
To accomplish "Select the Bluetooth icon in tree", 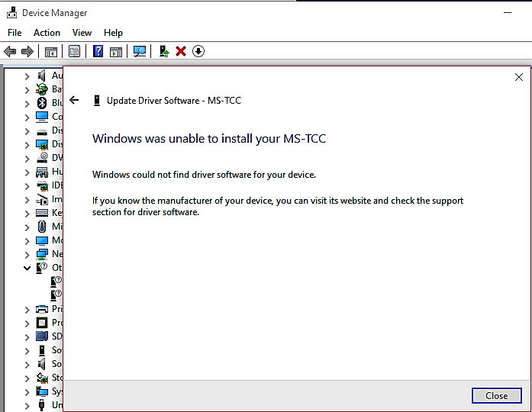I will coord(42,103).
